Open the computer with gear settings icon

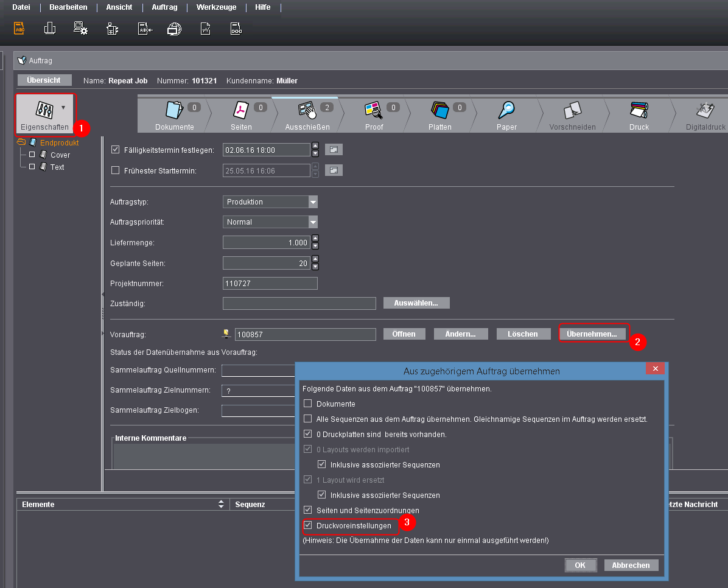tap(80, 29)
